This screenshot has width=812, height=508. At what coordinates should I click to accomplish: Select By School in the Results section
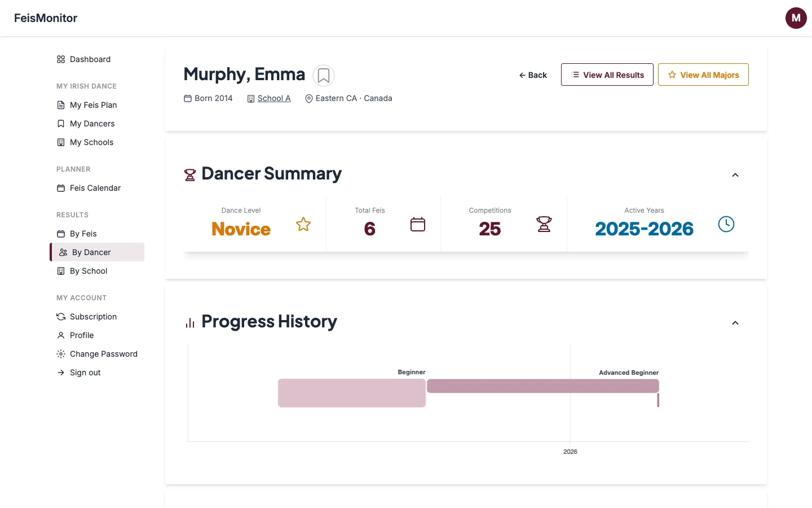tap(88, 271)
